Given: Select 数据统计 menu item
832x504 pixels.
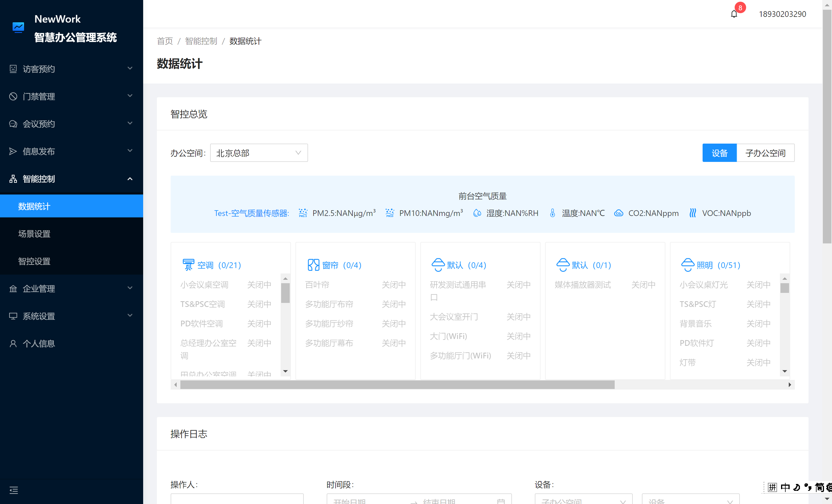Looking at the screenshot, I should click(x=33, y=207).
